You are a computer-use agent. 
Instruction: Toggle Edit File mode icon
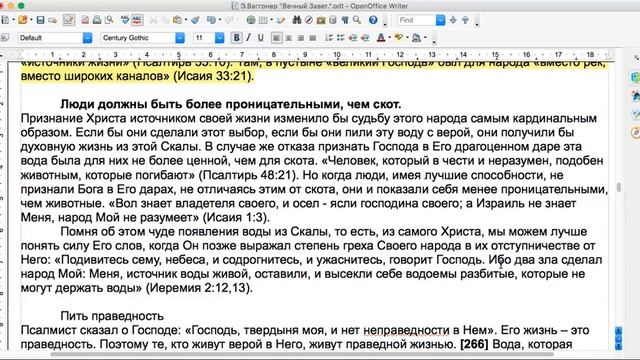[69, 20]
